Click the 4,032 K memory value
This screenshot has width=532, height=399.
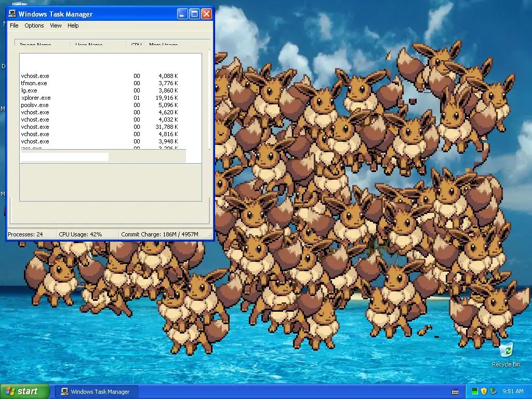tap(168, 120)
